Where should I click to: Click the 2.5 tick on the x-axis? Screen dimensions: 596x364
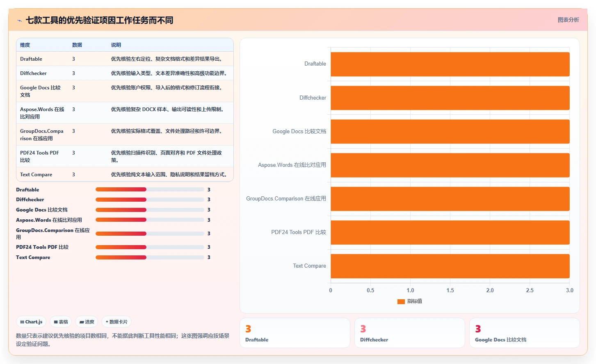(x=530, y=290)
